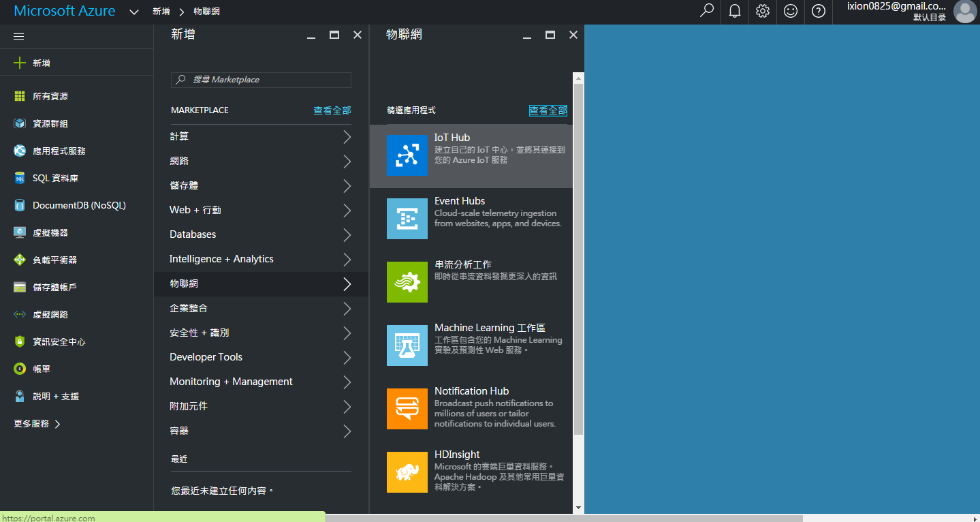Screen dimensions: 980x522
Task: Expand the 儲存體 category chevron
Action: [x=347, y=186]
